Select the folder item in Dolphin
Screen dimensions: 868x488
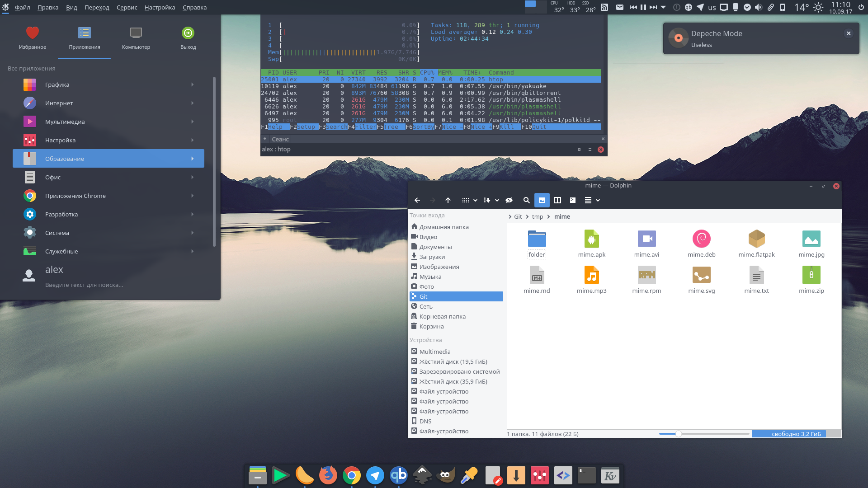537,244
